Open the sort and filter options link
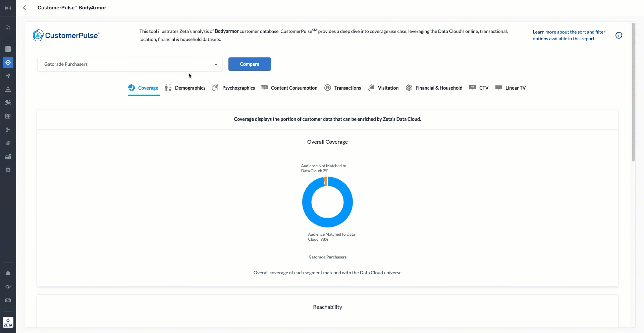The height and width of the screenshot is (333, 644). [569, 35]
